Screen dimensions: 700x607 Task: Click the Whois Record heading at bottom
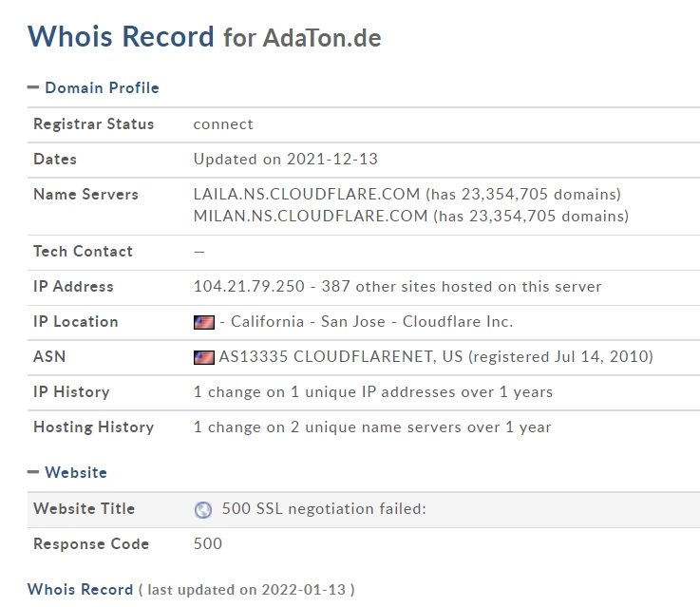81,589
